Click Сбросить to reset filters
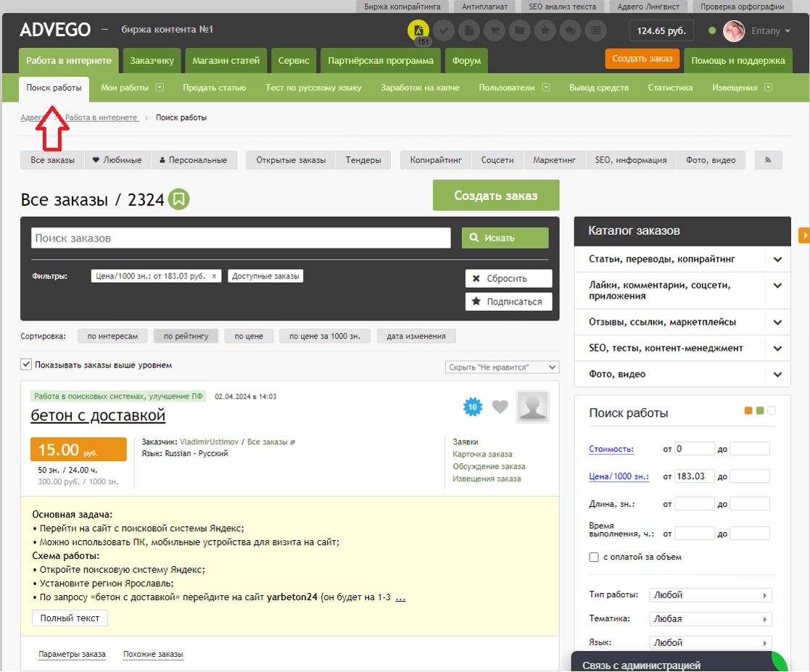This screenshot has height=672, width=810. 509,278
